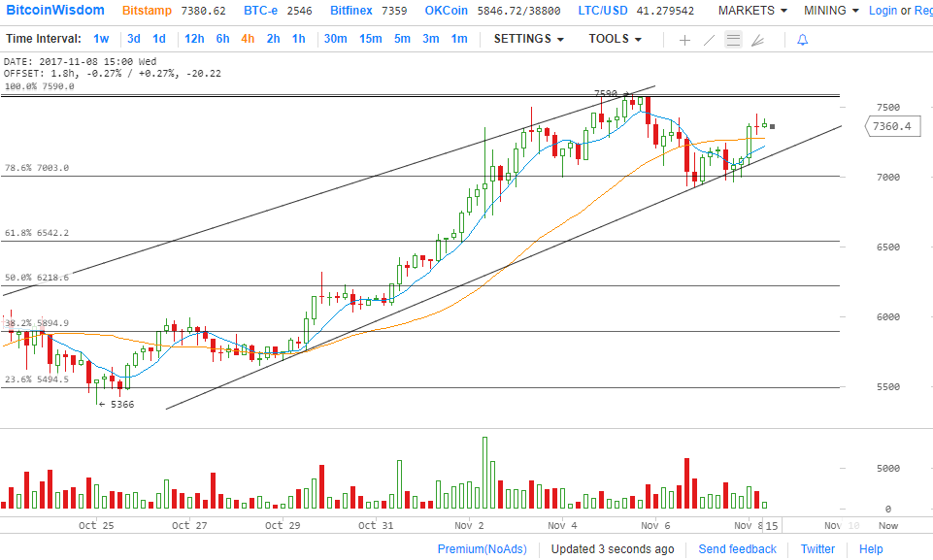Select the trend line drawing tool
The image size is (933, 560).
[709, 40]
